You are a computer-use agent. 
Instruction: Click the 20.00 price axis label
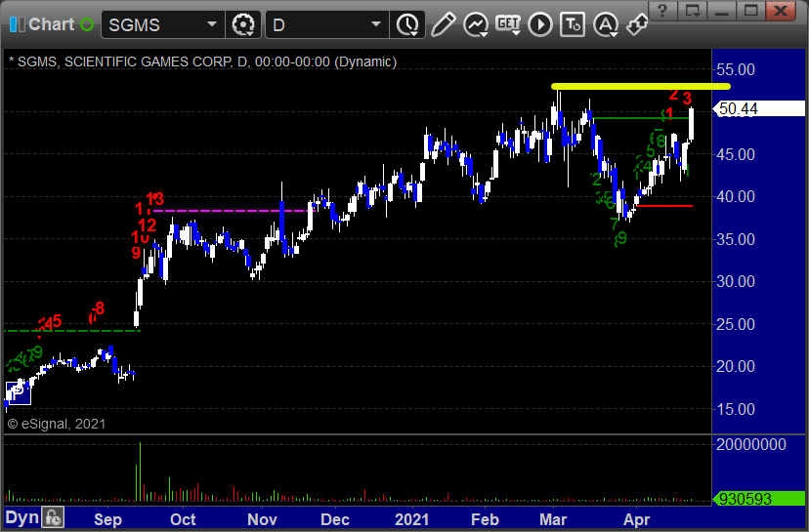click(735, 366)
